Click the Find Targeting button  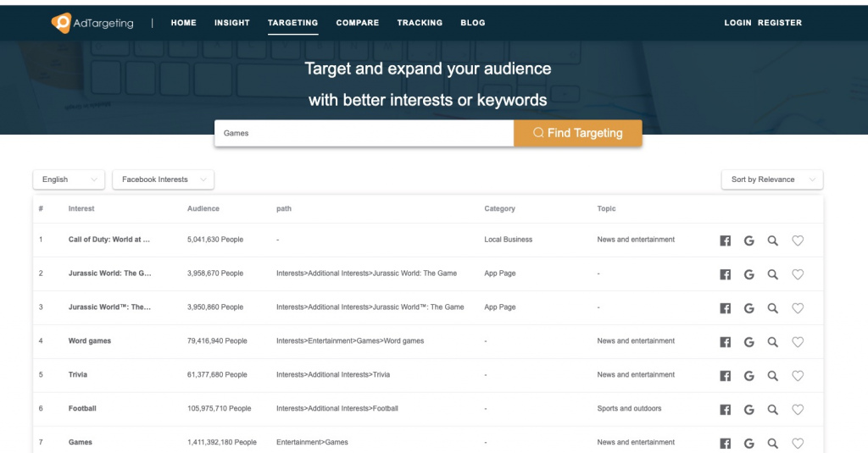point(578,133)
